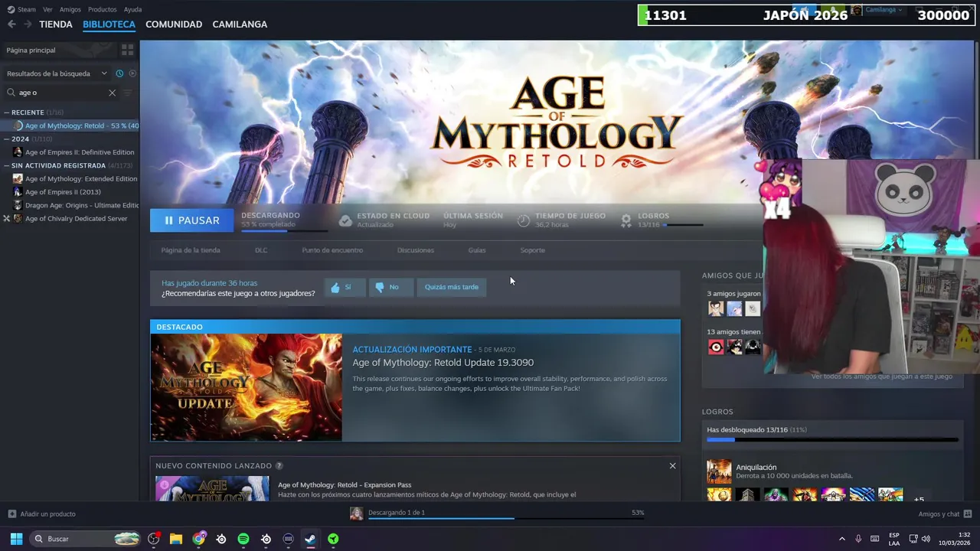Open Chrome from the taskbar

pyautogui.click(x=199, y=539)
